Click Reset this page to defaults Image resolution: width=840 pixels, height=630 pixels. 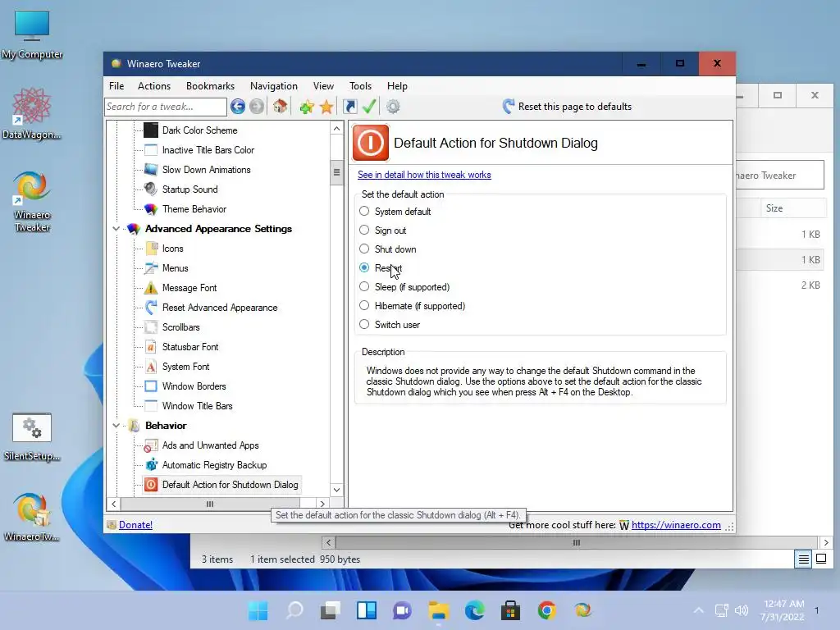tap(567, 107)
